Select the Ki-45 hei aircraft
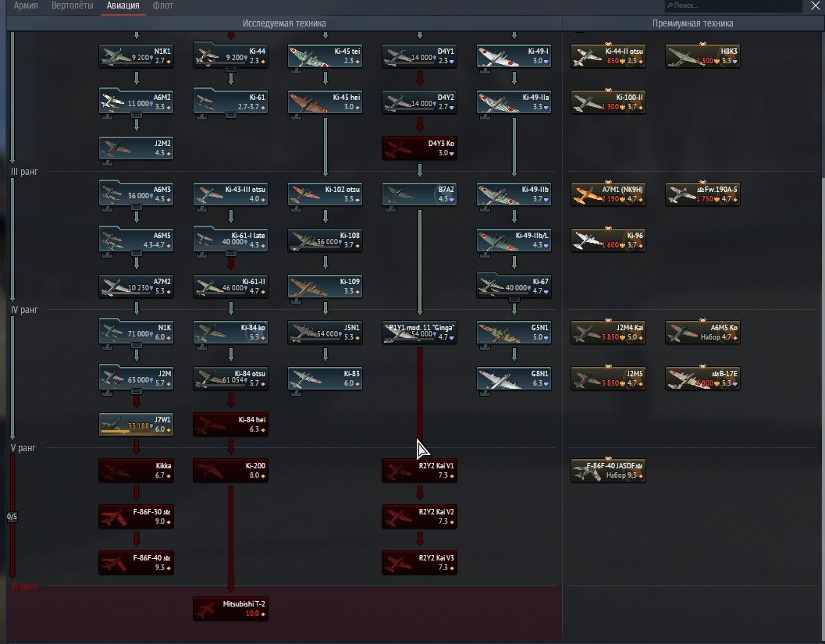 pyautogui.click(x=325, y=102)
